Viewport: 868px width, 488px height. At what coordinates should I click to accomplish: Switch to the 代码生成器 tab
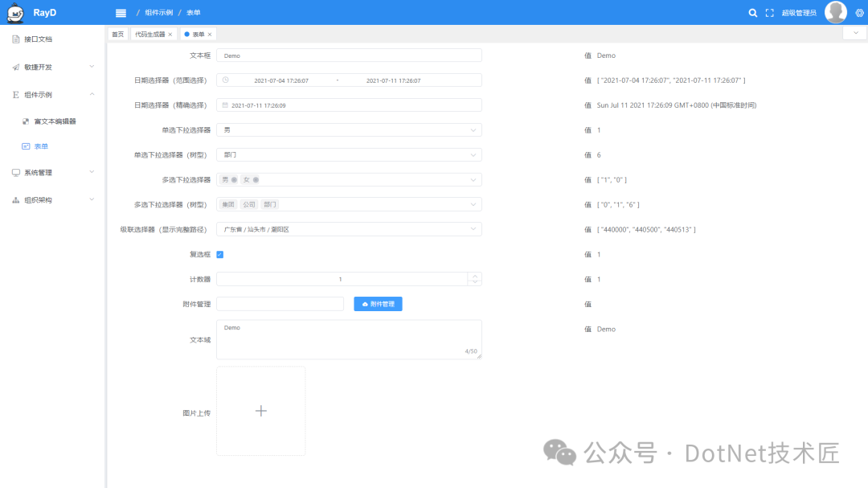click(x=150, y=35)
